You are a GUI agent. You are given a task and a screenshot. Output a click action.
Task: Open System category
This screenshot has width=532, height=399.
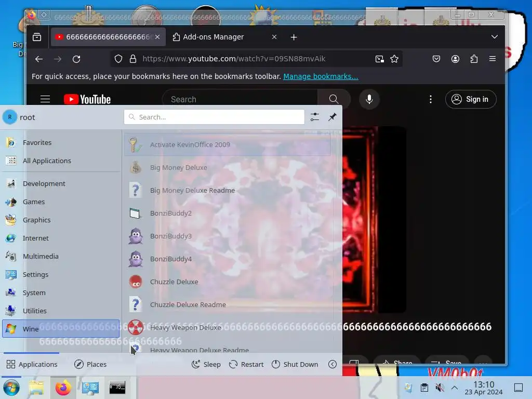(61, 292)
